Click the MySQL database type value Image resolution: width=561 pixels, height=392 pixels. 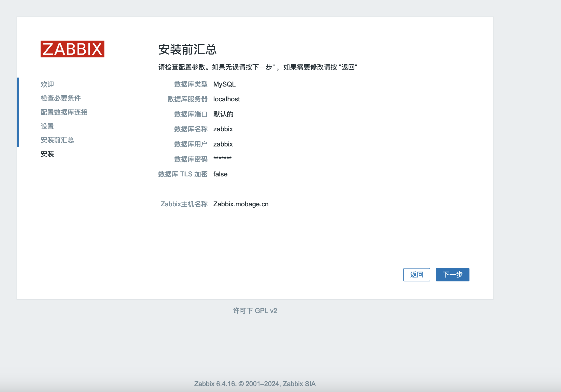pos(225,84)
